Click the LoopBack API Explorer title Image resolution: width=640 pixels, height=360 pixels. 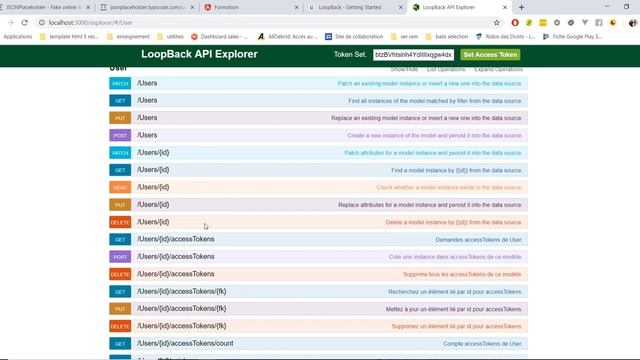pyautogui.click(x=199, y=54)
